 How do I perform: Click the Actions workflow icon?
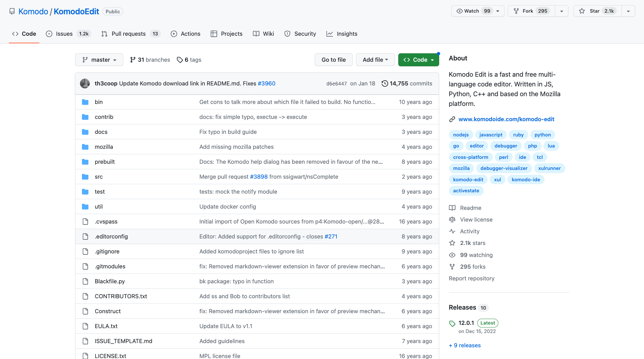tap(174, 33)
